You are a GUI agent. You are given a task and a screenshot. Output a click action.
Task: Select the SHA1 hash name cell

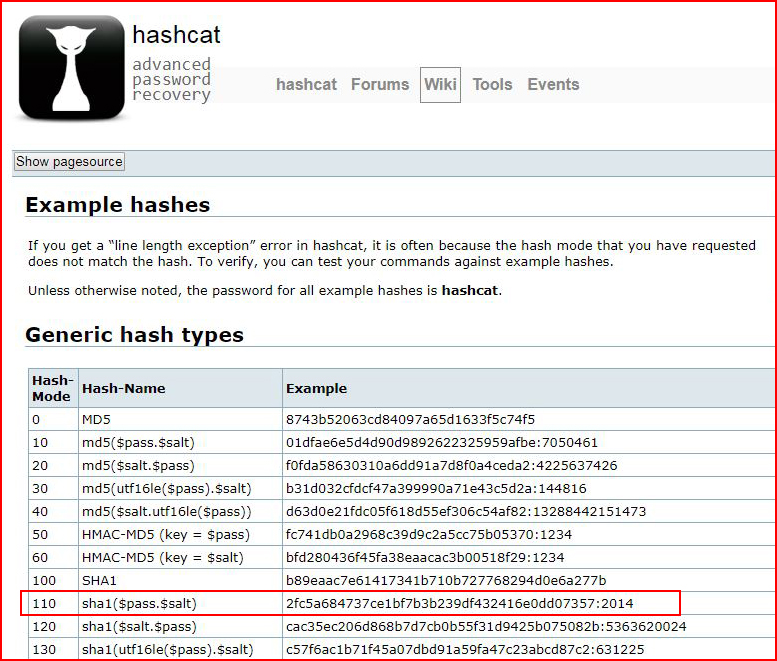180,581
